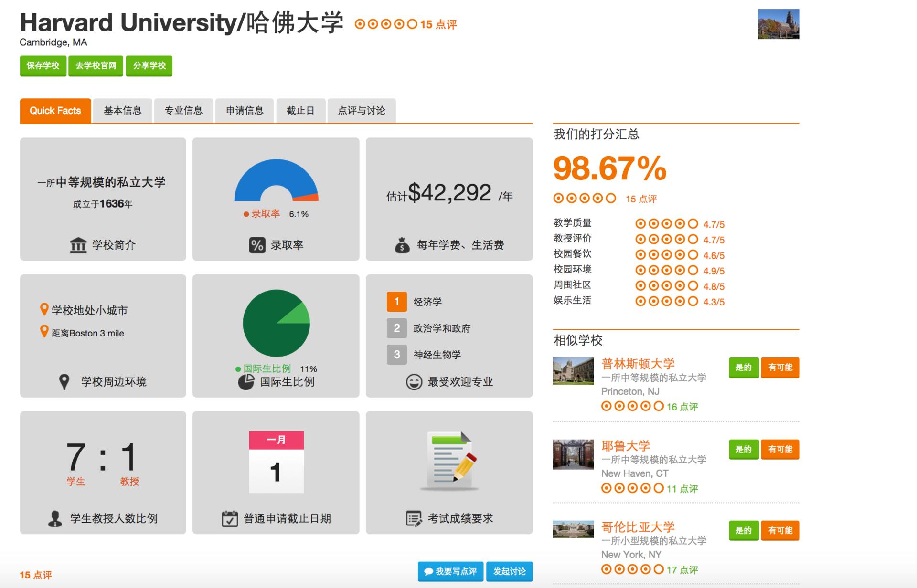The height and width of the screenshot is (588, 917).
Task: Click the number 1 badge for 经济学
Action: (397, 302)
